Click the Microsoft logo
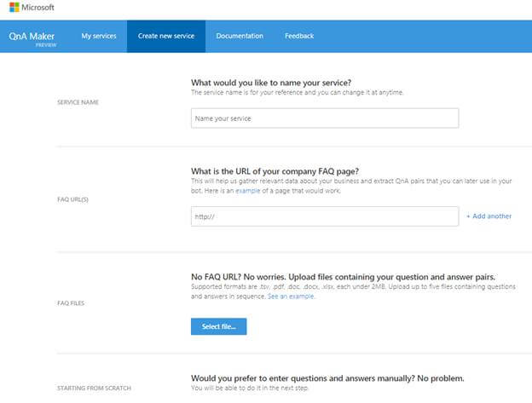Screen dimensions: 532x403 32,7
